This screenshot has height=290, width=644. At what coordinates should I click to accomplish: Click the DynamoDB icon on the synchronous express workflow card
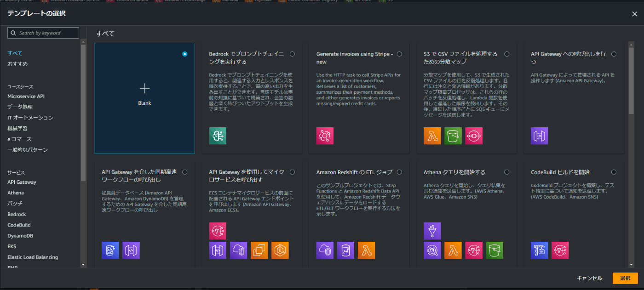(110, 250)
